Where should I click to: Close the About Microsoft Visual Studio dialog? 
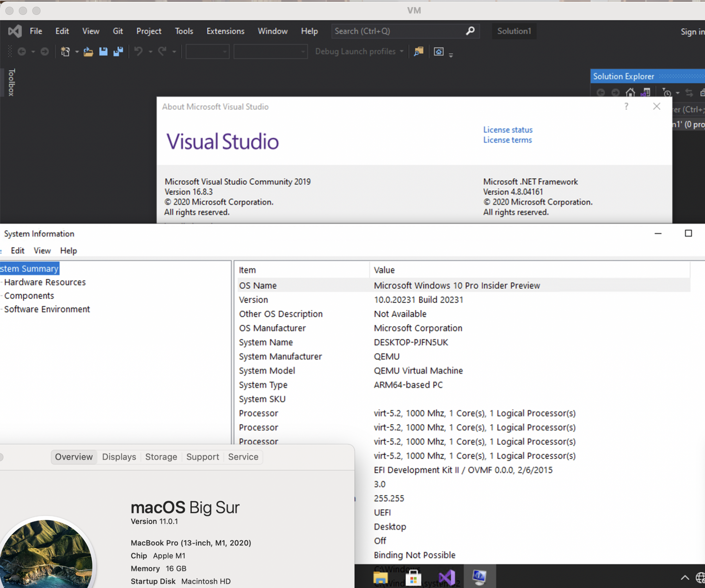pos(656,106)
